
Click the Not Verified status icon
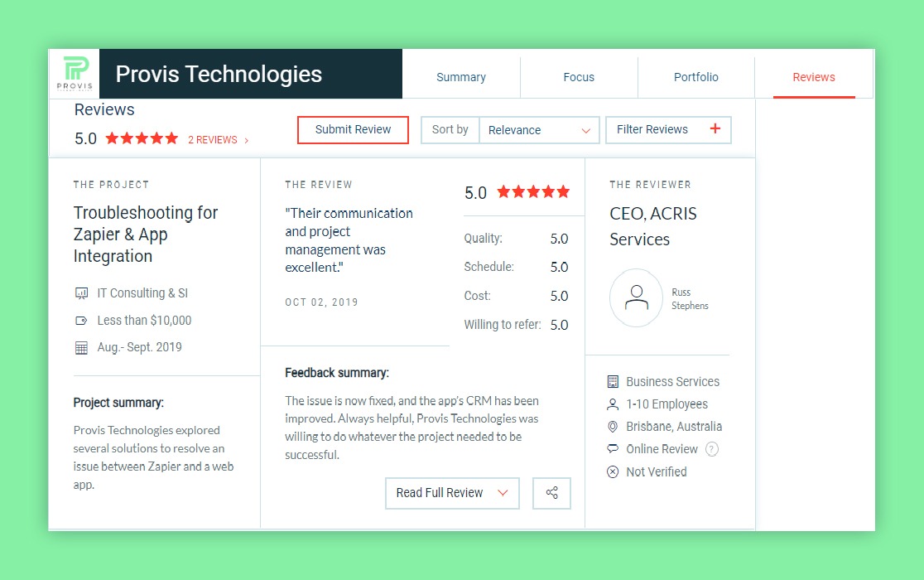pos(612,471)
